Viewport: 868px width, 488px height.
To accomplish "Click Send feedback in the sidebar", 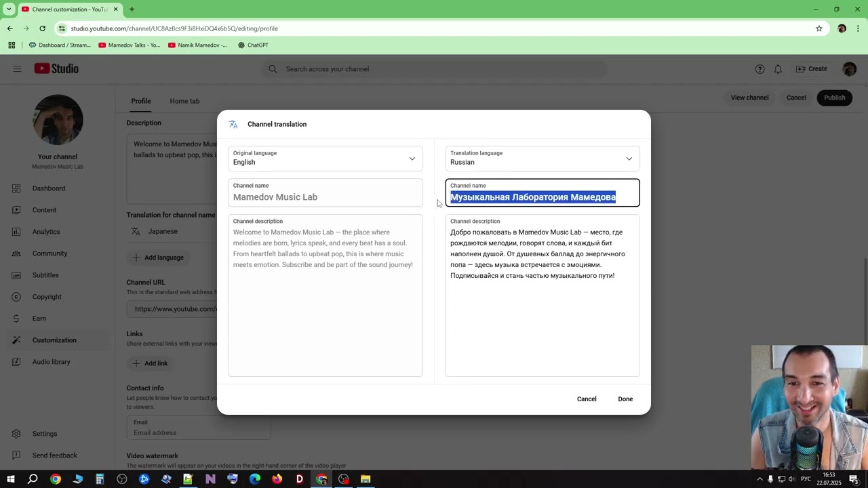I will (x=54, y=455).
